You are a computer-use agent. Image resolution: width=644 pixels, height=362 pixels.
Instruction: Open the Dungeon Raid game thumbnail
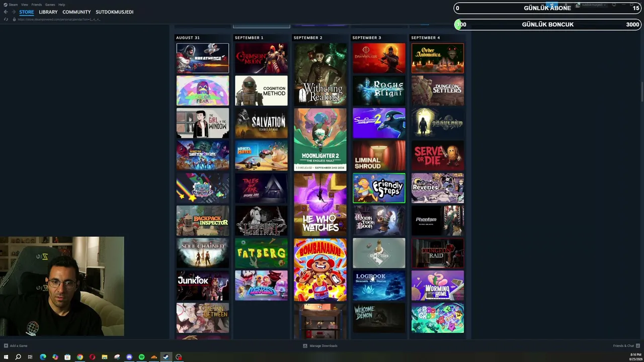pyautogui.click(x=438, y=253)
